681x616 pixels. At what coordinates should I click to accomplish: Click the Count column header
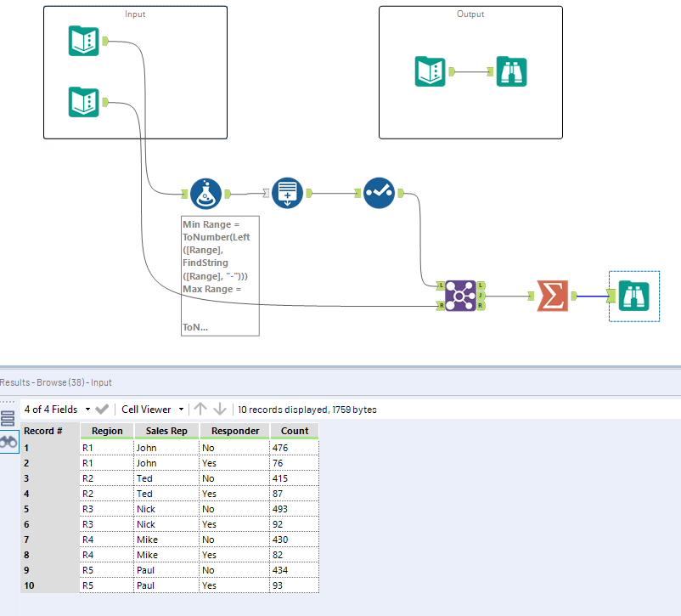295,431
